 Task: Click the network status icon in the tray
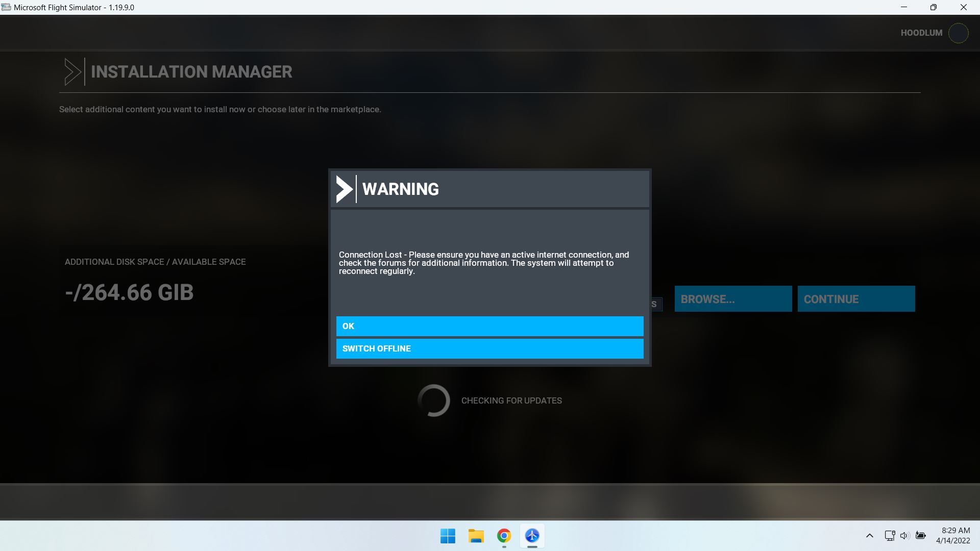(889, 536)
